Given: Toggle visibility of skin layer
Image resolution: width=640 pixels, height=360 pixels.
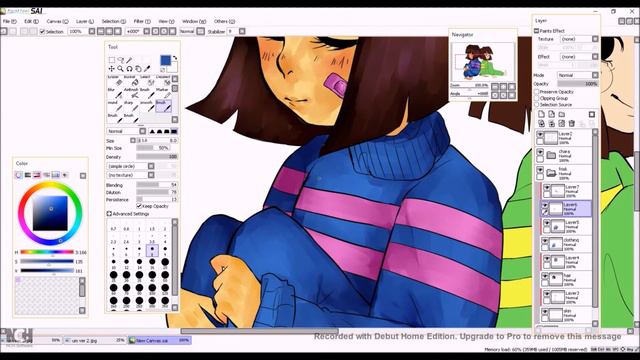Looking at the screenshot, I should click(x=545, y=312).
